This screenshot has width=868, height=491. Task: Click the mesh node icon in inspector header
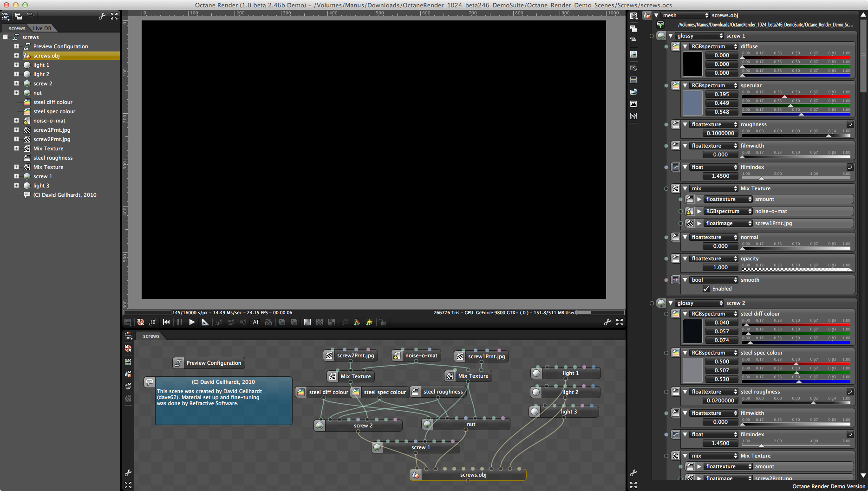tap(647, 15)
